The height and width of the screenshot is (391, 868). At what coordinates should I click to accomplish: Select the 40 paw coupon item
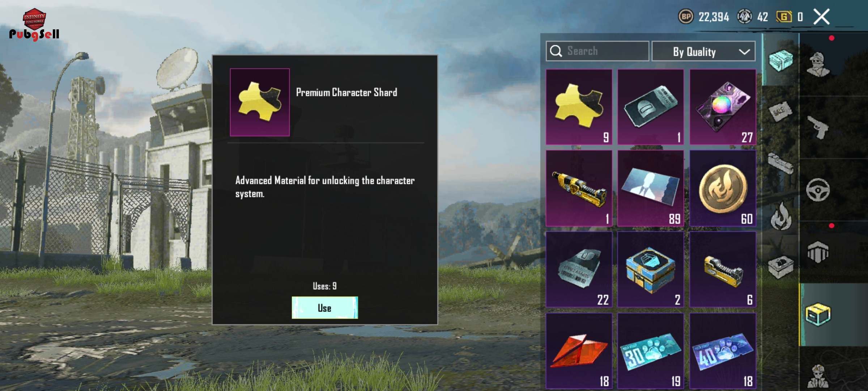pyautogui.click(x=723, y=351)
